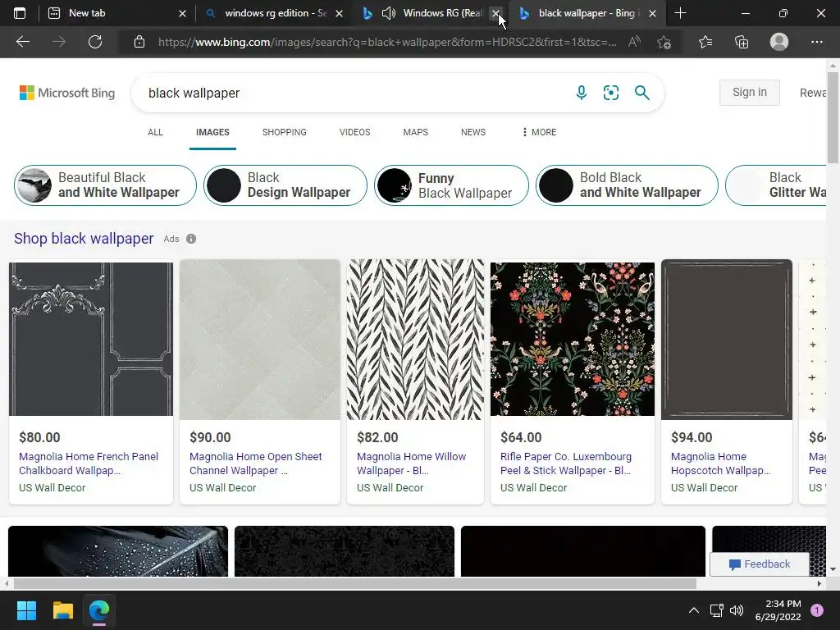Select Funny Black Wallpaper chip

(451, 185)
